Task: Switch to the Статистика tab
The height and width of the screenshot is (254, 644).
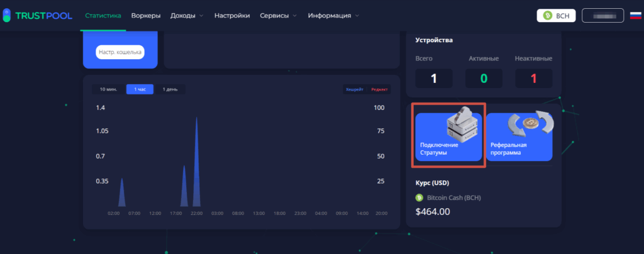Action: tap(103, 15)
